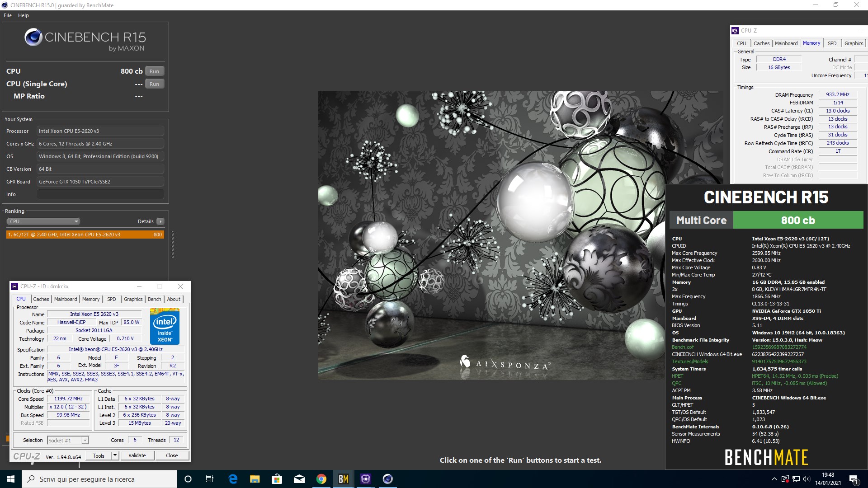The height and width of the screenshot is (488, 868).
Task: Open the Ranking CPU dropdown
Action: tap(43, 221)
